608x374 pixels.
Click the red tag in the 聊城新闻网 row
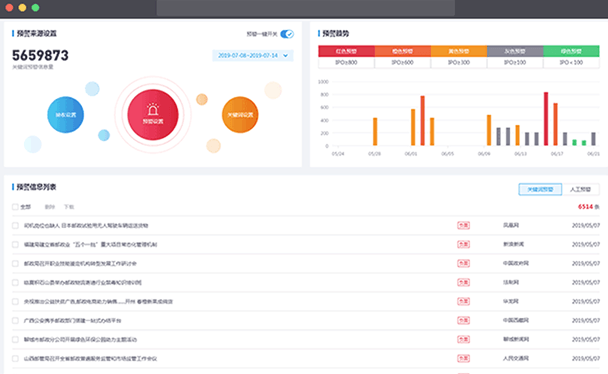(463, 339)
